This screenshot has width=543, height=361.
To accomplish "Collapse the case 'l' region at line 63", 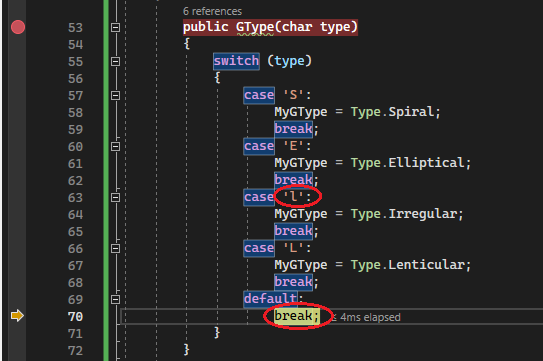I will 115,197.
